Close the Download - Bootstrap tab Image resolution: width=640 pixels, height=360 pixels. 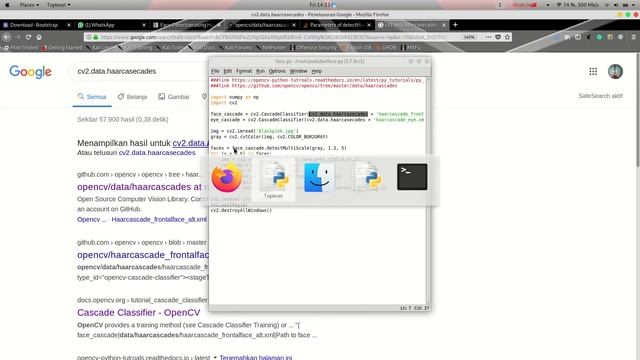69,25
